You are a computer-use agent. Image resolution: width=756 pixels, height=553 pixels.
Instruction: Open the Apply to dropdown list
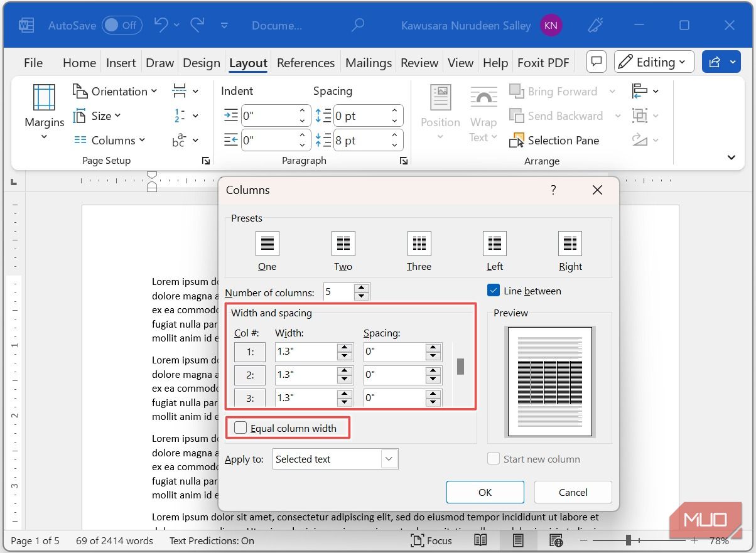click(x=335, y=459)
